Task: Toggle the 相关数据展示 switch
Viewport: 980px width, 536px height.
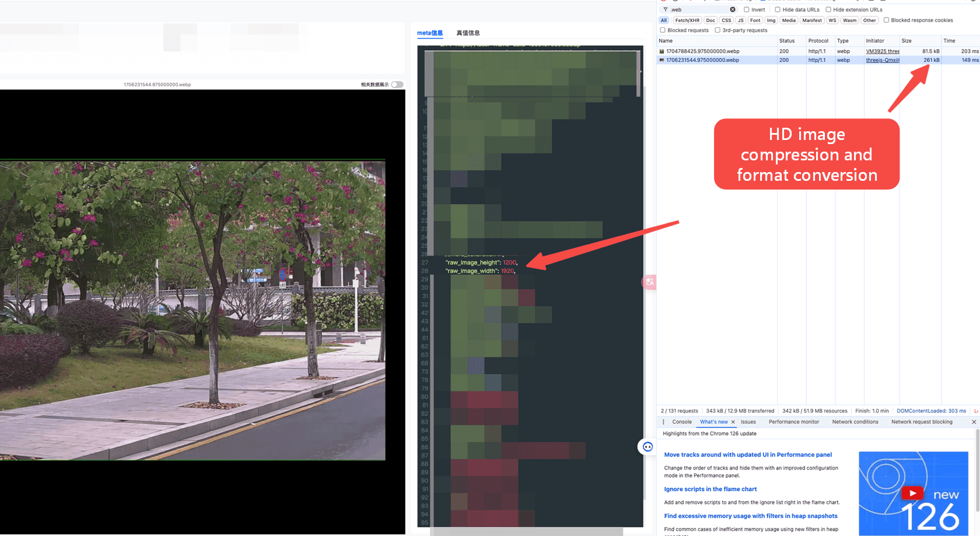Action: [397, 85]
